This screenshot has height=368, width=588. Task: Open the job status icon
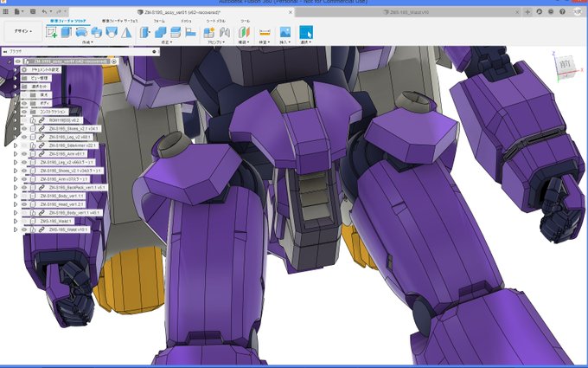tap(551, 11)
